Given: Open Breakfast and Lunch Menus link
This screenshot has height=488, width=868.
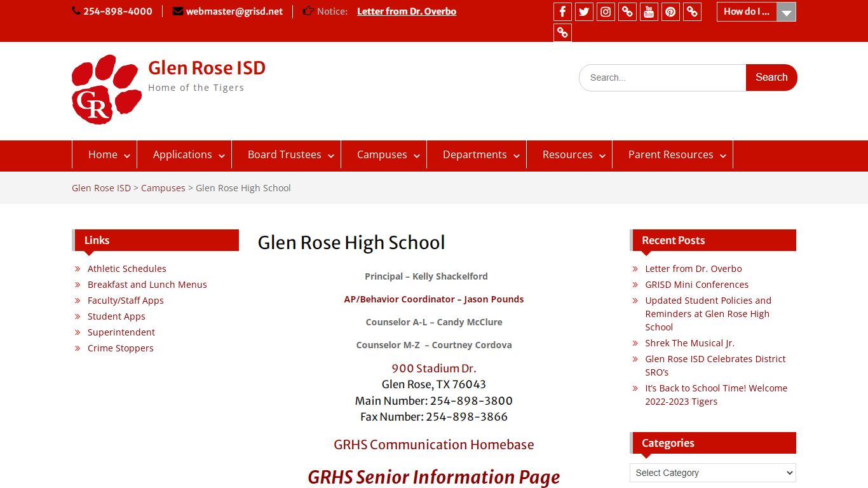Looking at the screenshot, I should point(147,285).
